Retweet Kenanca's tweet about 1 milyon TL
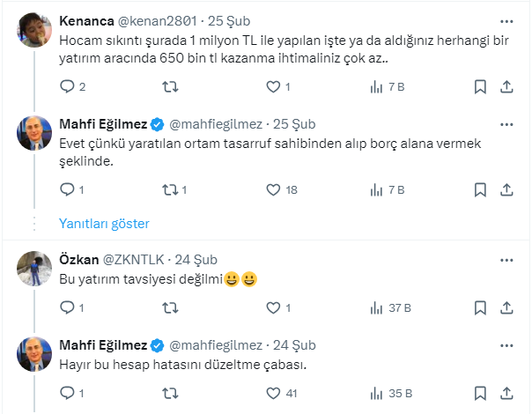 click(171, 86)
